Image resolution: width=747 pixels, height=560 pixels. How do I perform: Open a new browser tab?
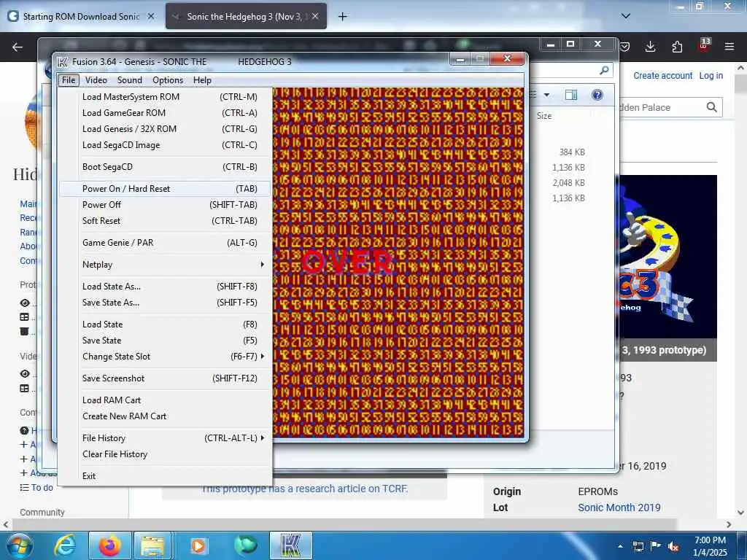342,17
